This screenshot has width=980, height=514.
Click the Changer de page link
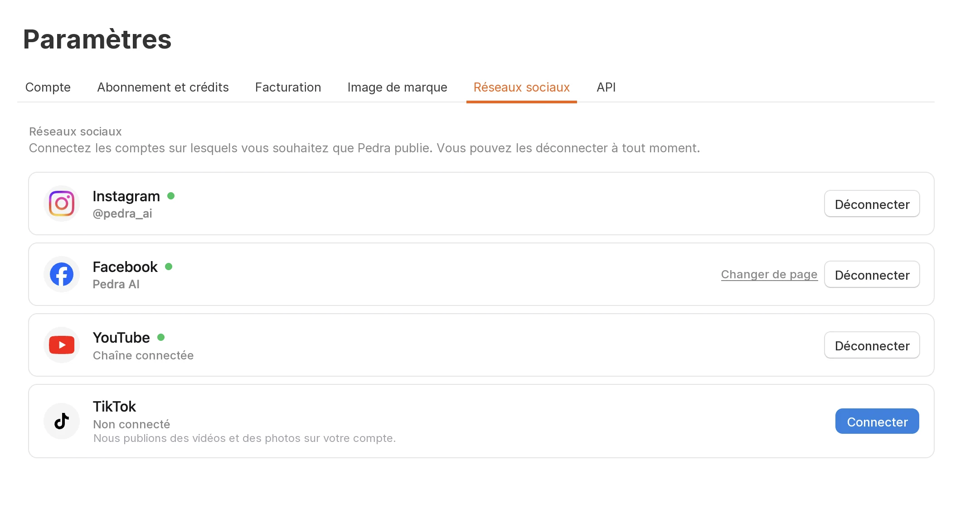769,275
